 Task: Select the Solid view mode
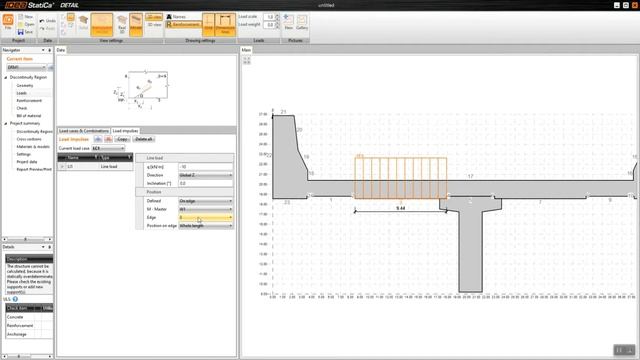point(83,23)
